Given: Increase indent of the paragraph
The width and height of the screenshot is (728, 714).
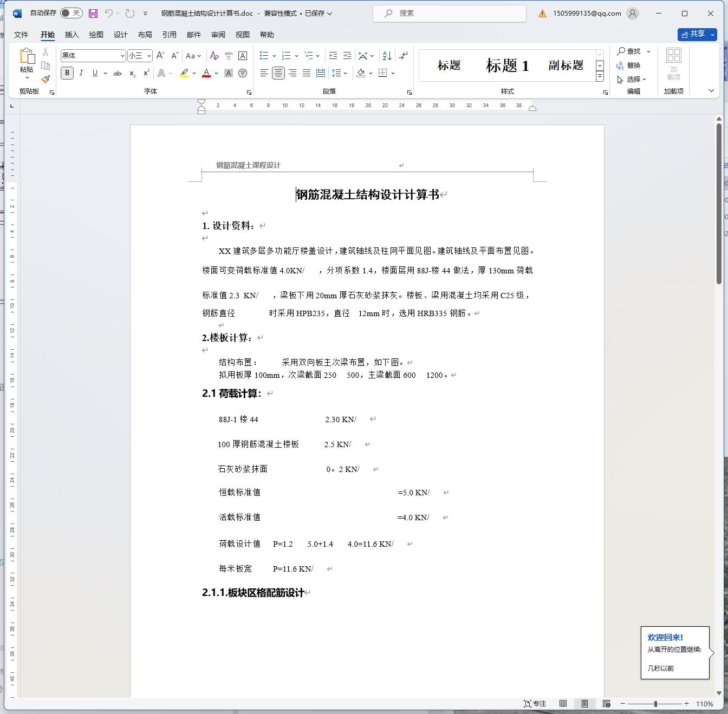Looking at the screenshot, I should coord(347,56).
